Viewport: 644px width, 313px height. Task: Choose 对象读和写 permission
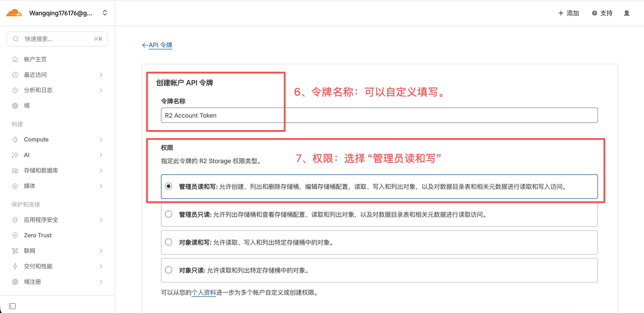tap(169, 242)
